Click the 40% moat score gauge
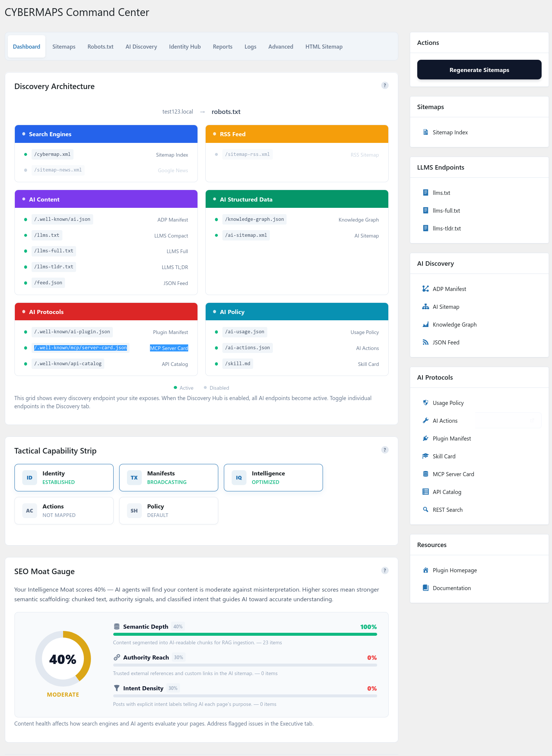The height and width of the screenshot is (756, 552). [x=63, y=659]
